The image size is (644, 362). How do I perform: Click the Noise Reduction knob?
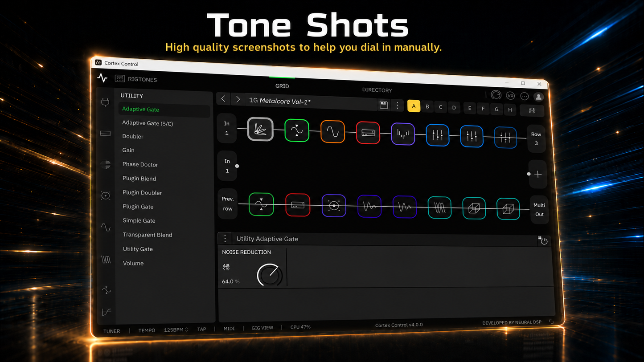[x=269, y=275]
